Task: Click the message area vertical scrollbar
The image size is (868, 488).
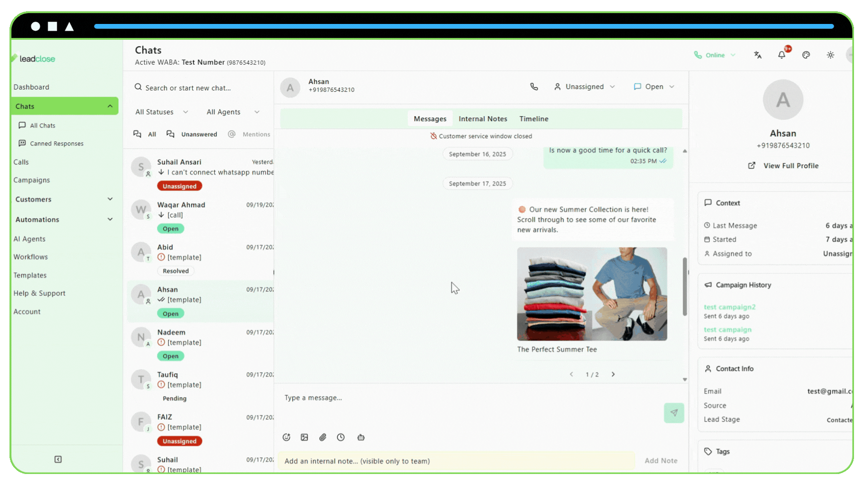Action: pos(684,286)
